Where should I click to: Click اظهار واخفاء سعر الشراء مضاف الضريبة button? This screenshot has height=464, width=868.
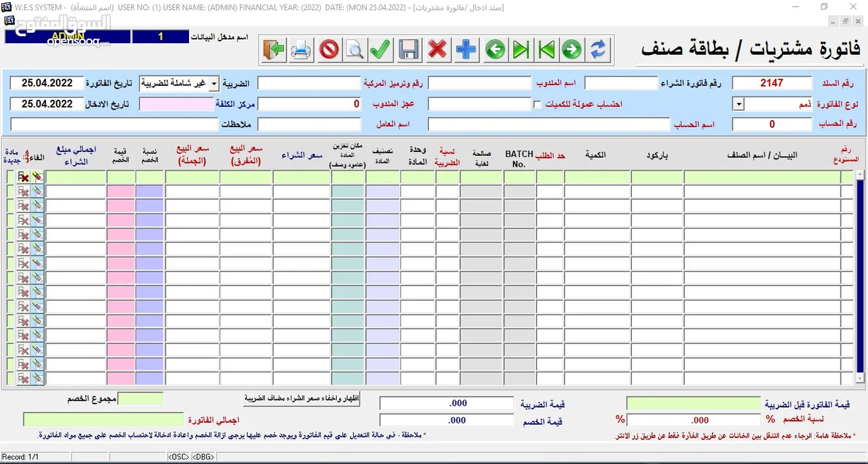302,398
